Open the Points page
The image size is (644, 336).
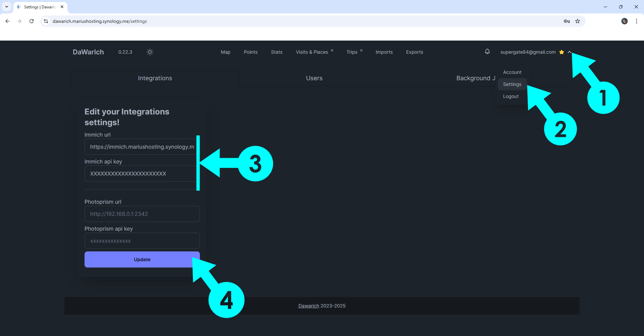251,52
